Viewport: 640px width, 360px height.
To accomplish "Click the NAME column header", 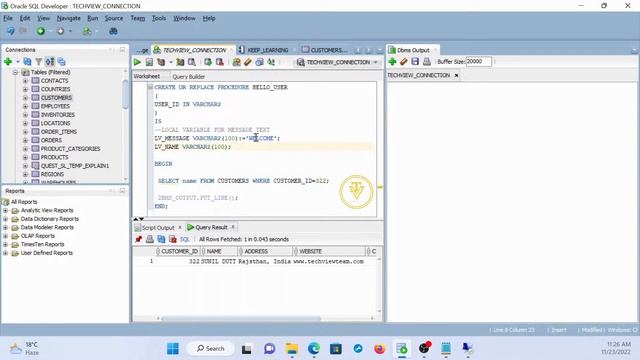I will click(218, 251).
